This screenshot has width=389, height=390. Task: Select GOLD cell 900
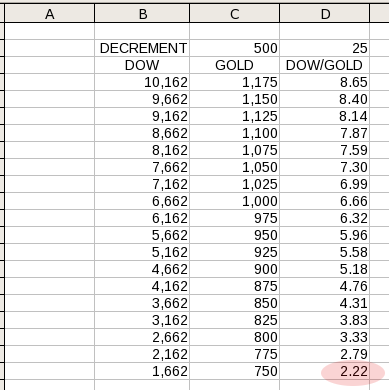click(234, 269)
